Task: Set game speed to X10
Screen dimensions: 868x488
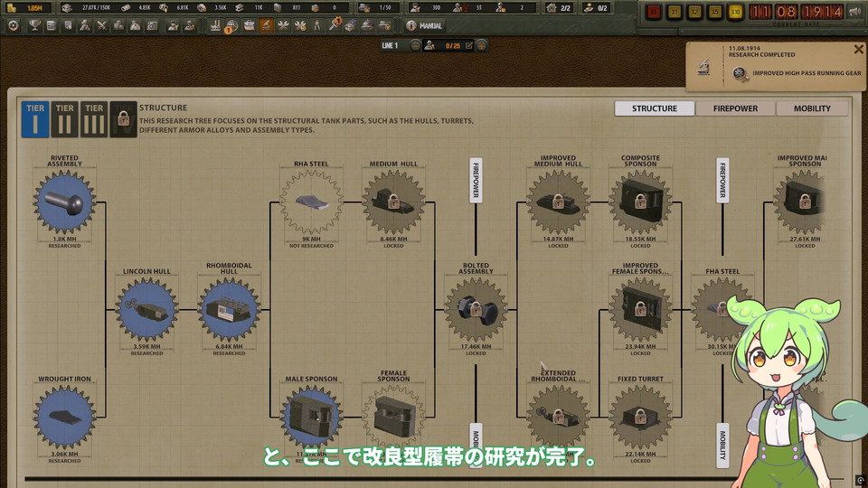Action: pos(735,12)
